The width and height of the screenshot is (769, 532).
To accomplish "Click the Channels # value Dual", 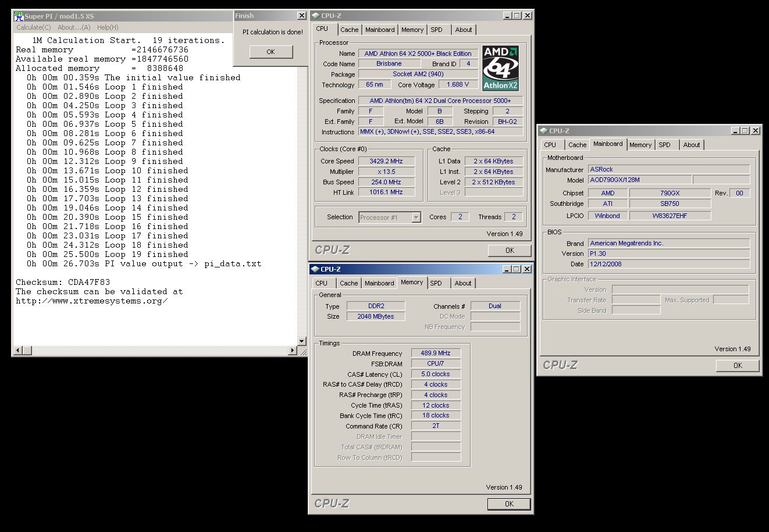I will coord(495,306).
